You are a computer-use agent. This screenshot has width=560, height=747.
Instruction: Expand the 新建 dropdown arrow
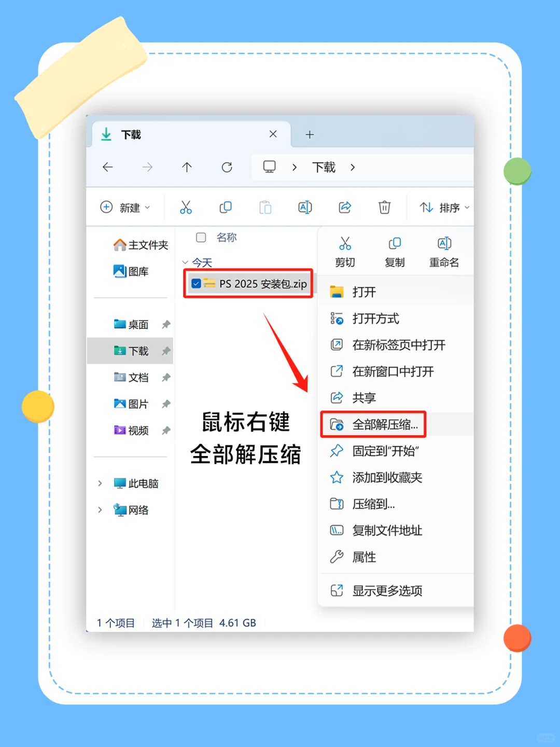click(x=148, y=208)
